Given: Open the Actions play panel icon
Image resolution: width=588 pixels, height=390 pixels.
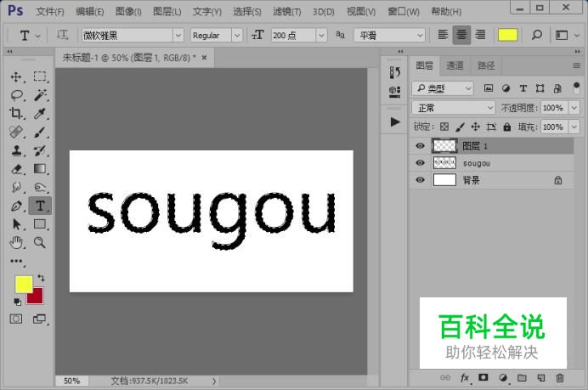Looking at the screenshot, I should (394, 122).
